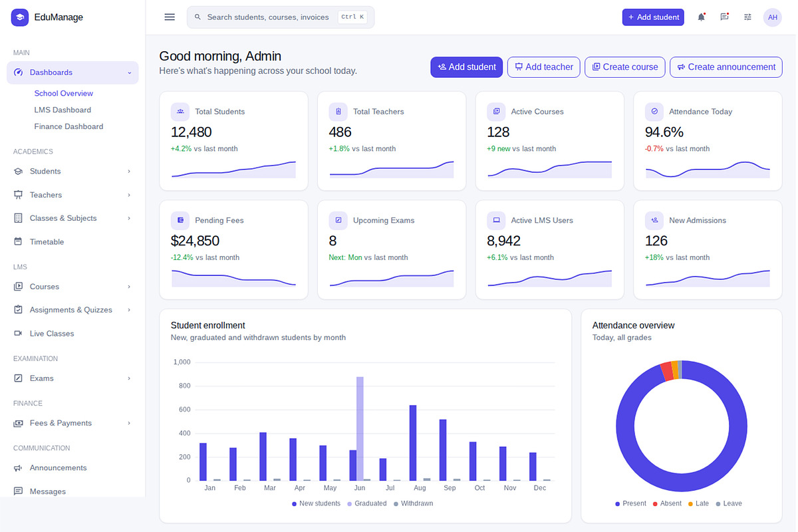Viewport: 798px width, 532px height.
Task: Click the search magnifier icon
Action: 198,17
